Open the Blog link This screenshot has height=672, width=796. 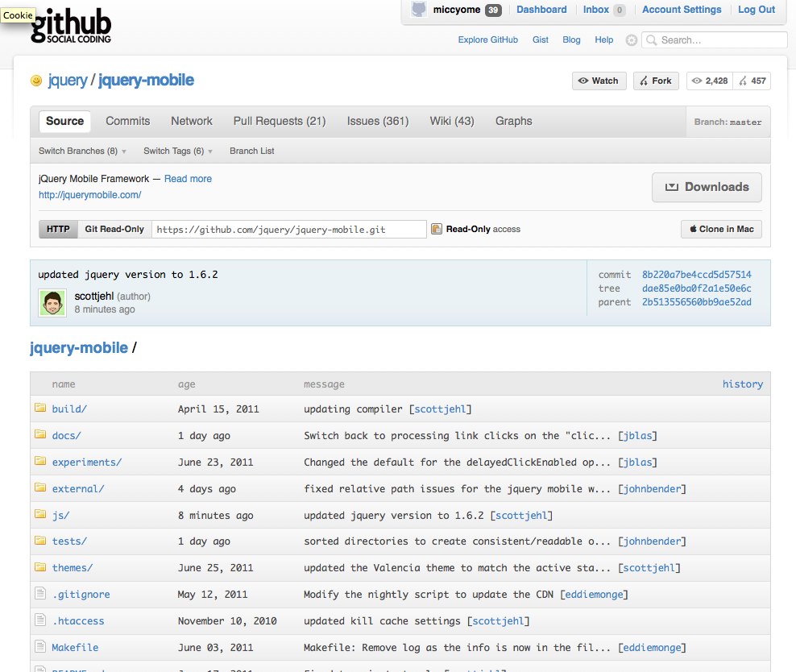tap(571, 39)
